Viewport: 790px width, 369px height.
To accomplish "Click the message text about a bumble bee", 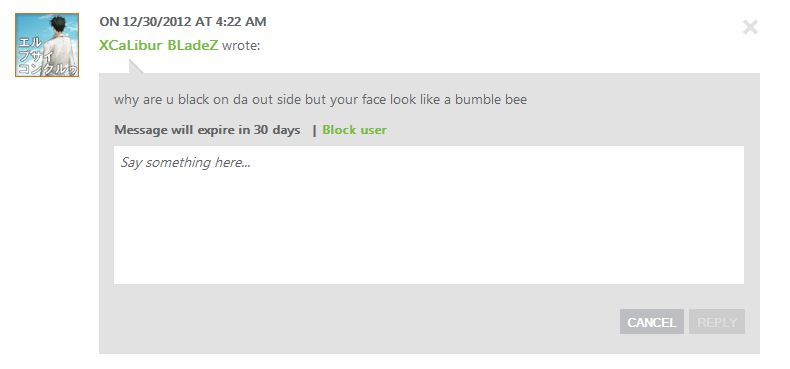I will coord(320,99).
